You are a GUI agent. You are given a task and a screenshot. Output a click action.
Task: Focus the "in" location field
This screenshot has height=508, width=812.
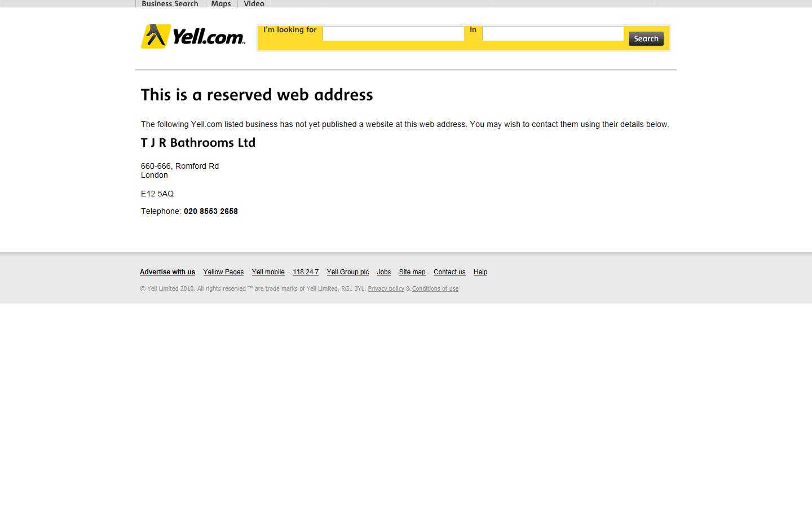point(553,33)
